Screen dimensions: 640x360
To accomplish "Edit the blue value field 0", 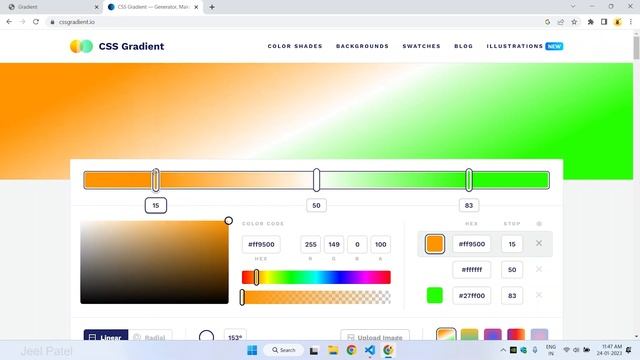I will click(x=357, y=244).
